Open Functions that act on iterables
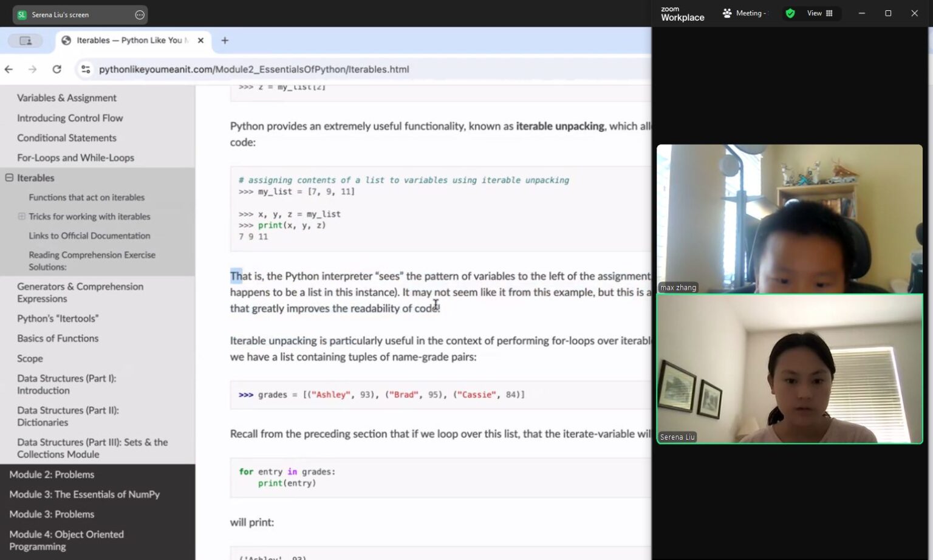This screenshot has width=933, height=560. pos(87,197)
